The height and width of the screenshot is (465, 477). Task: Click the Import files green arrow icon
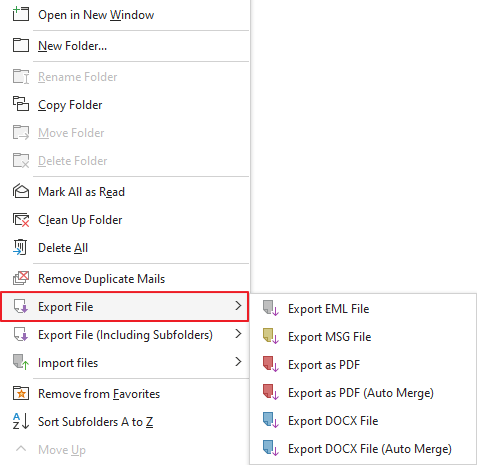coord(21,362)
